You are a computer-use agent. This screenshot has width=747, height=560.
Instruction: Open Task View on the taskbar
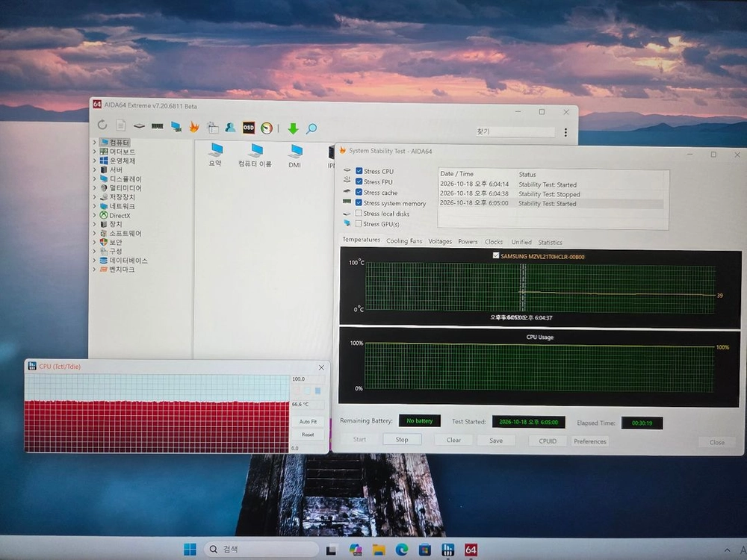[332, 550]
